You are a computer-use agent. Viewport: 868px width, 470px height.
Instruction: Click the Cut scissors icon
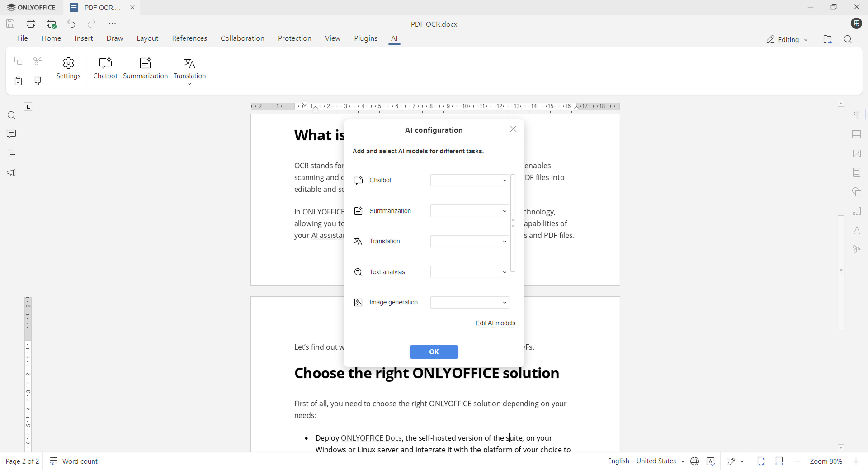(38, 61)
